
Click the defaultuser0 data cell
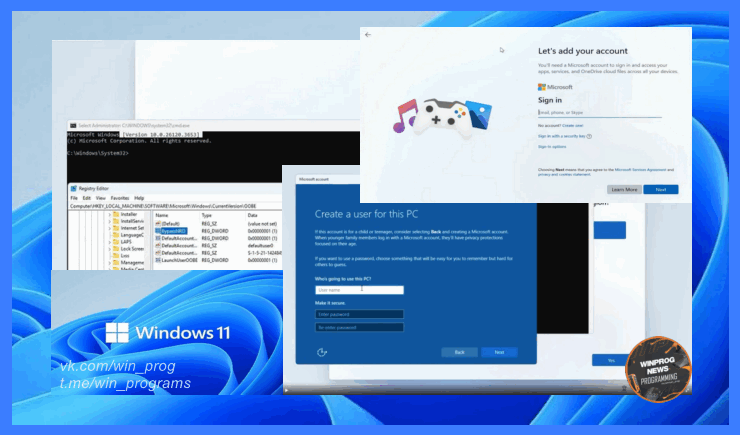261,245
